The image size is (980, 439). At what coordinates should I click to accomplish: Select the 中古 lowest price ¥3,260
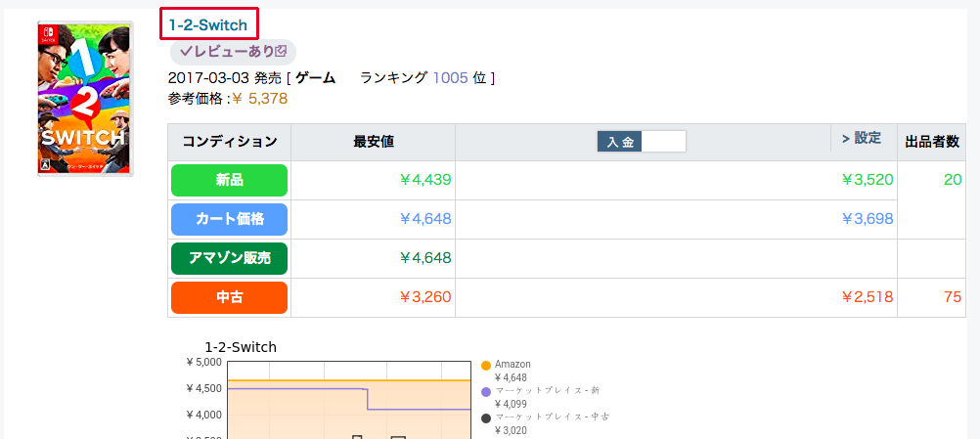tap(425, 297)
